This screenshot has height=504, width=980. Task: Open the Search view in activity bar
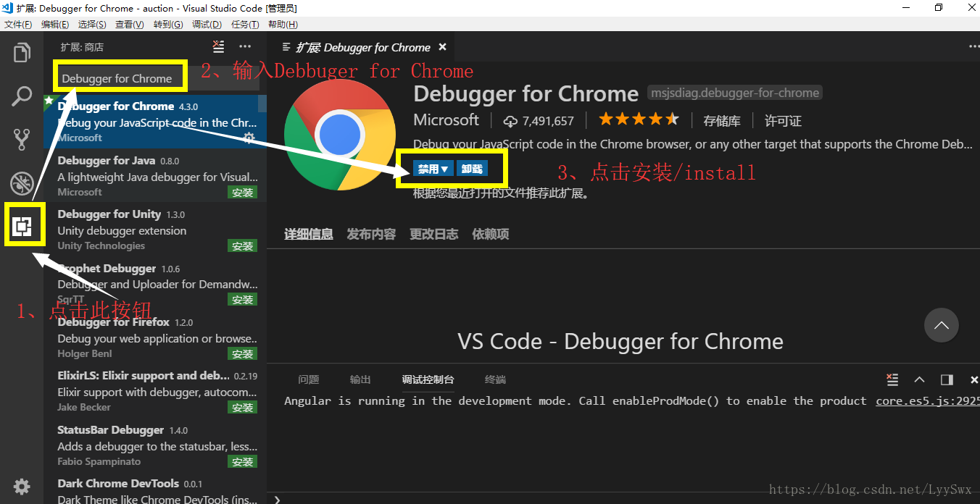pyautogui.click(x=22, y=96)
